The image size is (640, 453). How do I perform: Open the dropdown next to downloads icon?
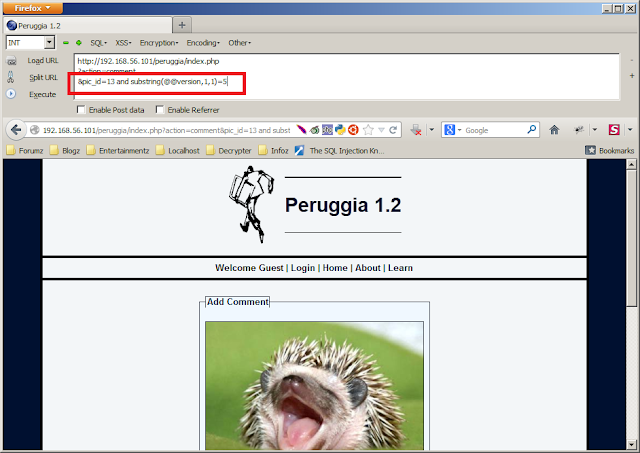[432, 130]
